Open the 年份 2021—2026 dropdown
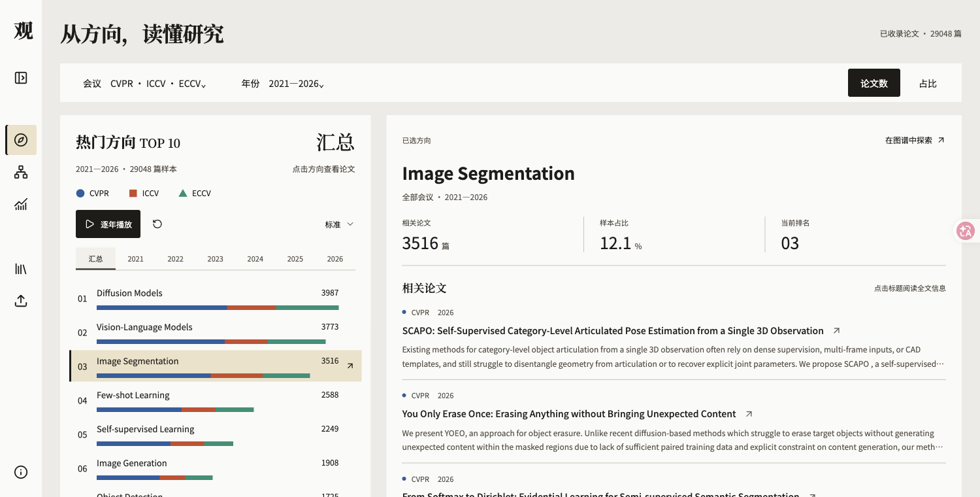This screenshot has height=497, width=980. pyautogui.click(x=283, y=84)
